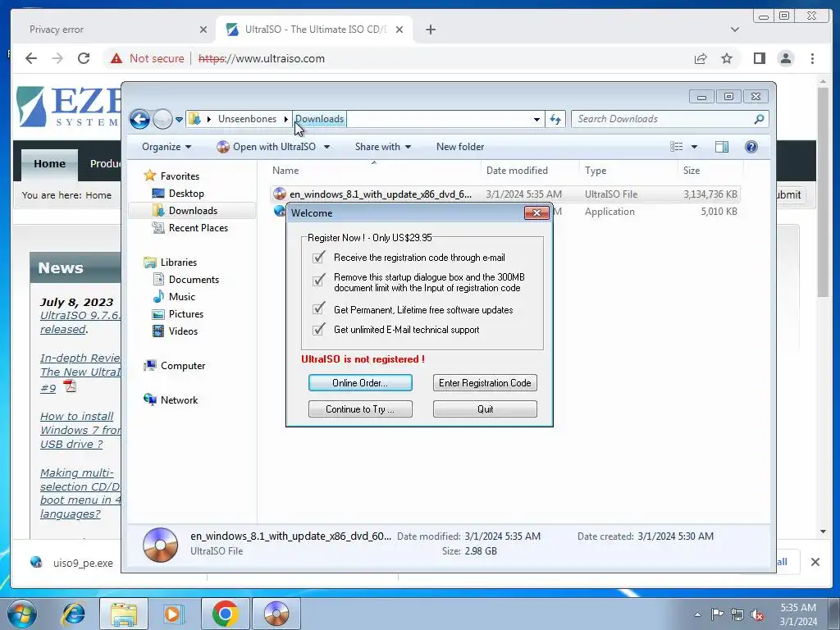Bookmark this page with star icon
The image size is (840, 630).
[727, 58]
